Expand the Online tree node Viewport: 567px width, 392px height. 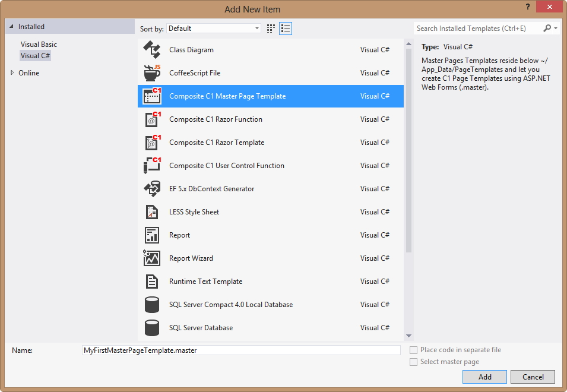click(12, 73)
